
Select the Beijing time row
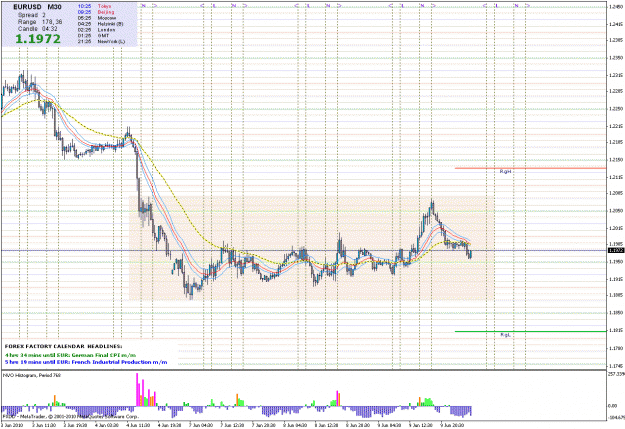pos(96,12)
